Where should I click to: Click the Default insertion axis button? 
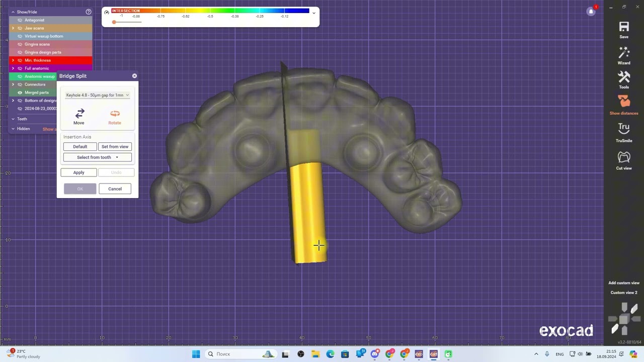[80, 146]
